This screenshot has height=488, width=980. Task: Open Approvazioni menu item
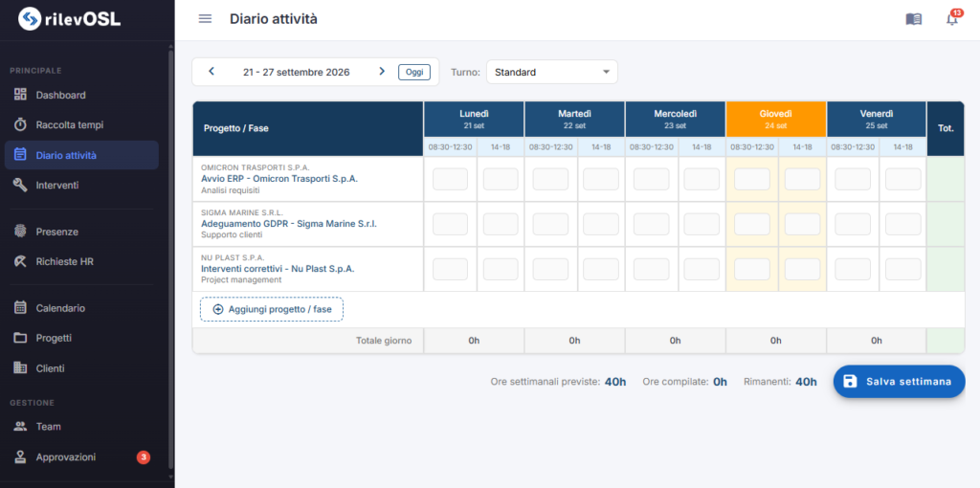coord(81,456)
